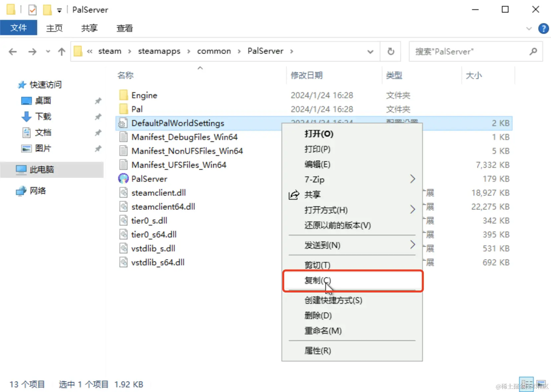Open 桌面 in the navigation pane
Image resolution: width=551 pixels, height=392 pixels.
43,100
